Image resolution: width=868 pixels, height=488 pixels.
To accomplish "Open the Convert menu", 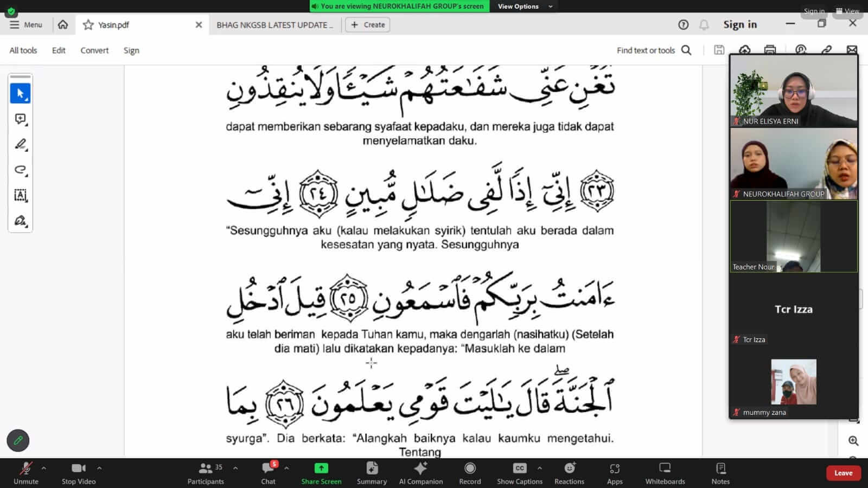I will click(94, 50).
